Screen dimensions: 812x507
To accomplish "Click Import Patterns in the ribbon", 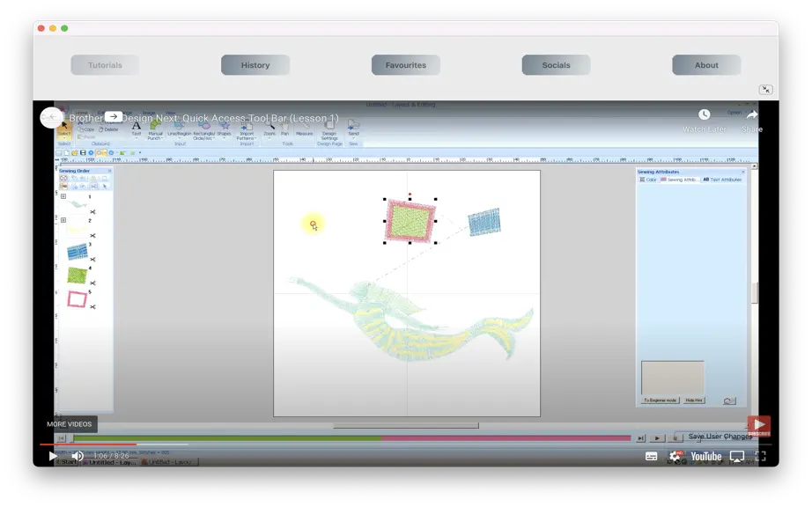I will click(x=247, y=130).
